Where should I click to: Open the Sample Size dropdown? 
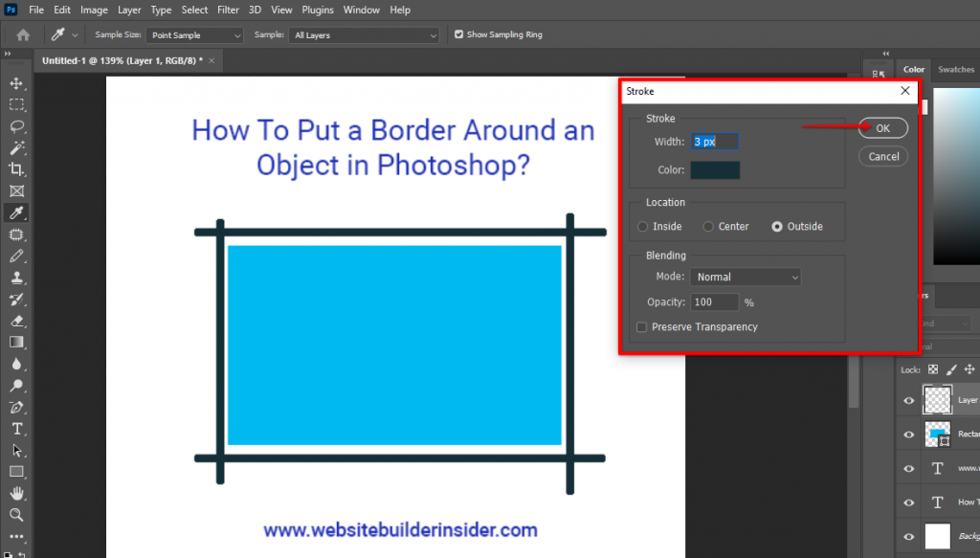[194, 34]
